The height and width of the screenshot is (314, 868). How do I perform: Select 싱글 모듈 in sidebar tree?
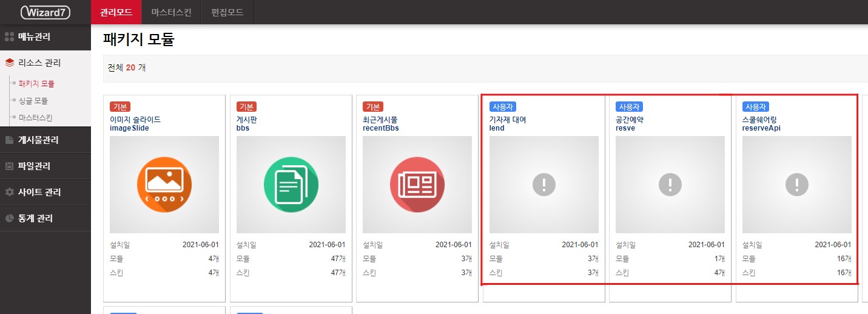tap(33, 101)
